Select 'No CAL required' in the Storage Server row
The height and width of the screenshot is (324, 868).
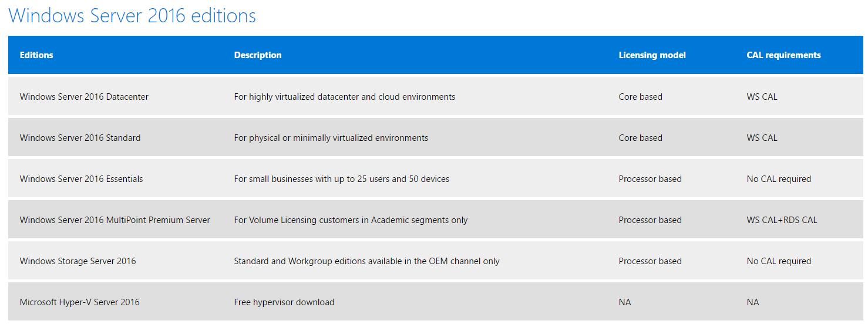[779, 261]
